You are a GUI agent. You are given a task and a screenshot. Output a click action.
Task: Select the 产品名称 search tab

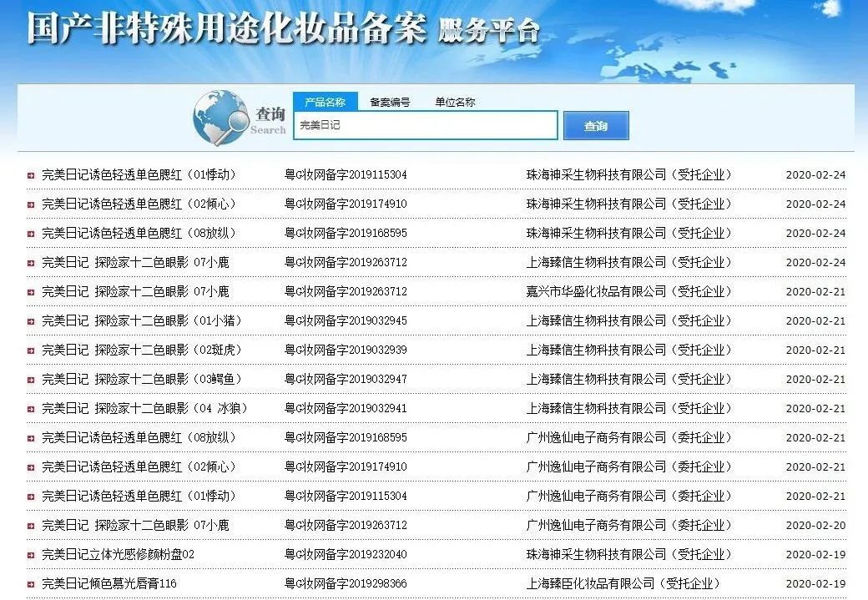(x=325, y=102)
